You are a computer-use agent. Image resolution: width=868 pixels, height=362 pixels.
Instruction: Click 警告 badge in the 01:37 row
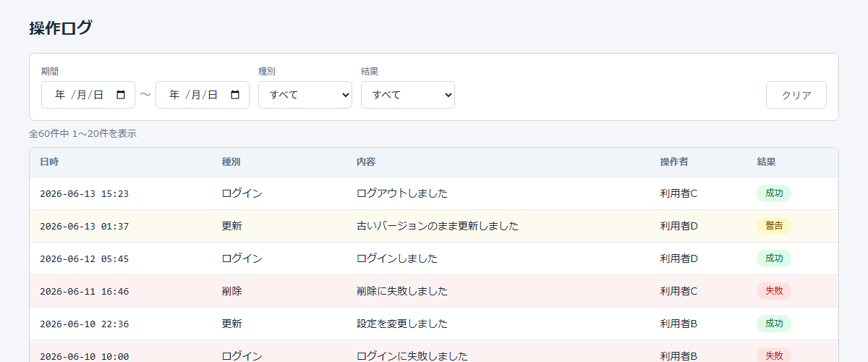coord(774,226)
